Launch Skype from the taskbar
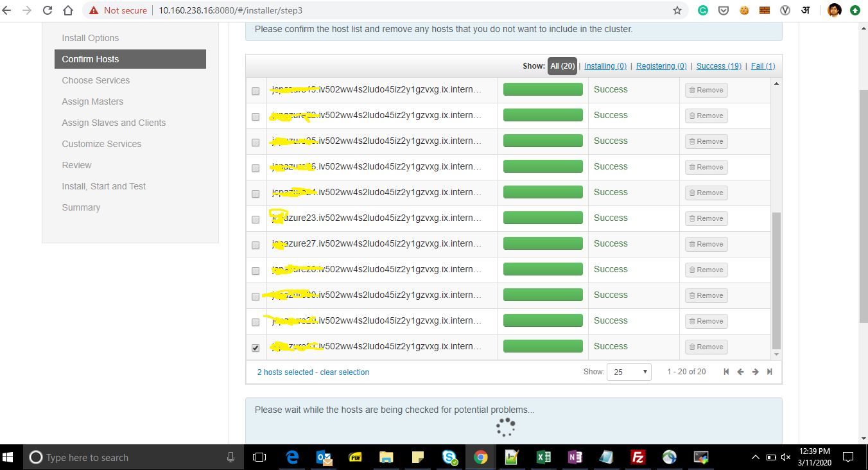868x470 pixels. [449, 457]
